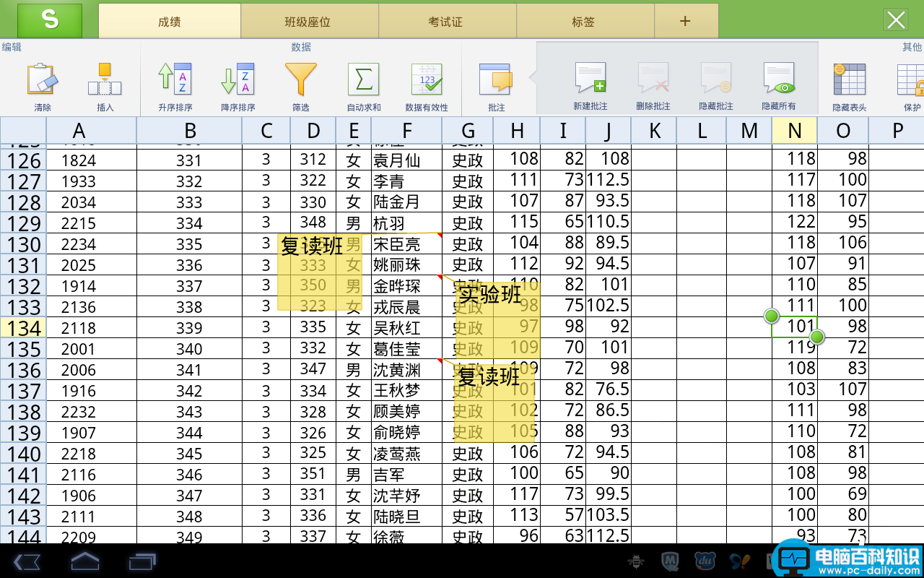Select row 134 header
The height and width of the screenshot is (578, 924).
click(x=23, y=328)
